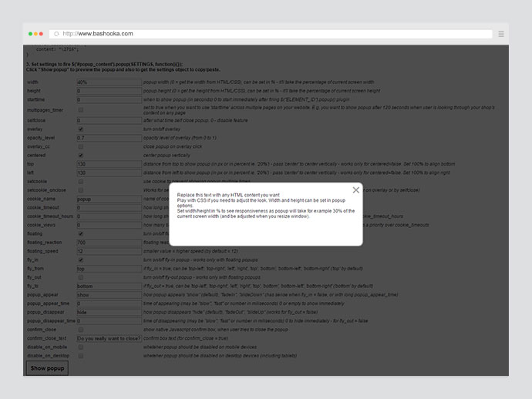Click the "smaller value = higher speed" description
This screenshot has height=399, width=532.
pos(190,251)
